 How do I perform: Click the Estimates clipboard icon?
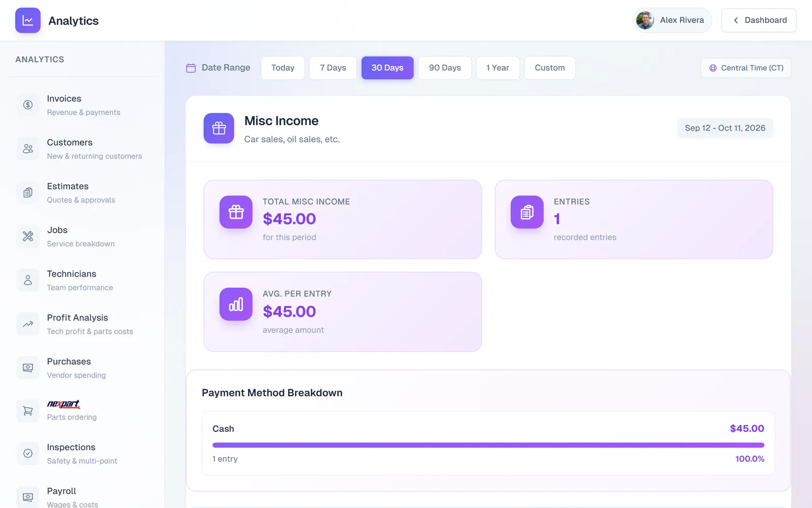click(x=28, y=193)
